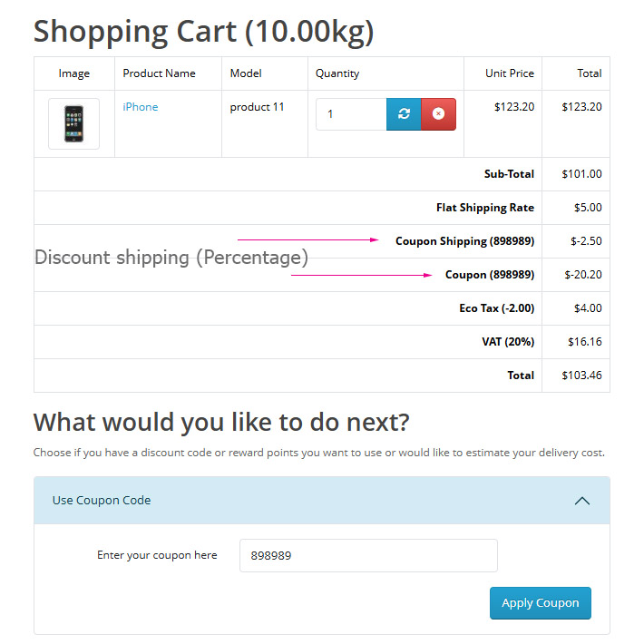Open the iPhone product link
The image size is (644, 644).
pyautogui.click(x=141, y=107)
